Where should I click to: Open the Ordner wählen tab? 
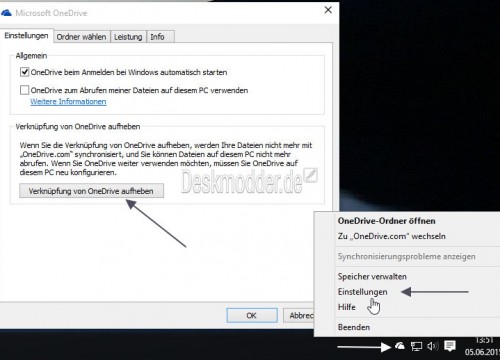pyautogui.click(x=81, y=37)
